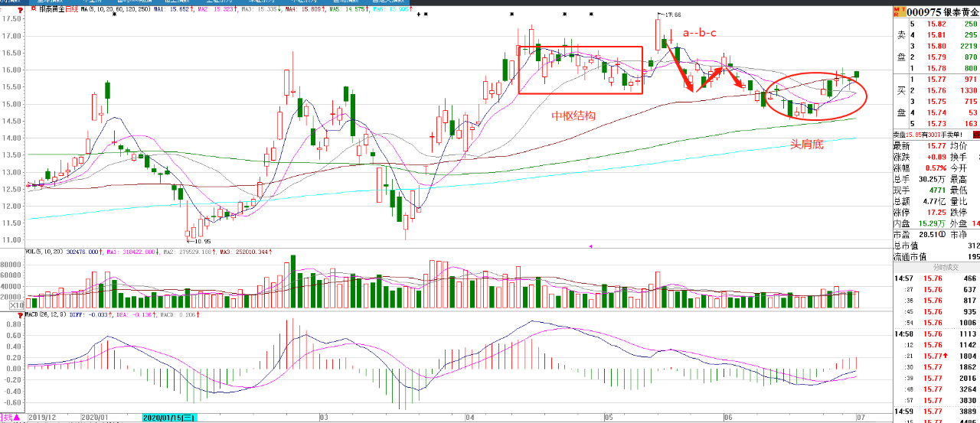Click the plus info marker at top of March
The height and width of the screenshot is (423, 980).
point(418,14)
